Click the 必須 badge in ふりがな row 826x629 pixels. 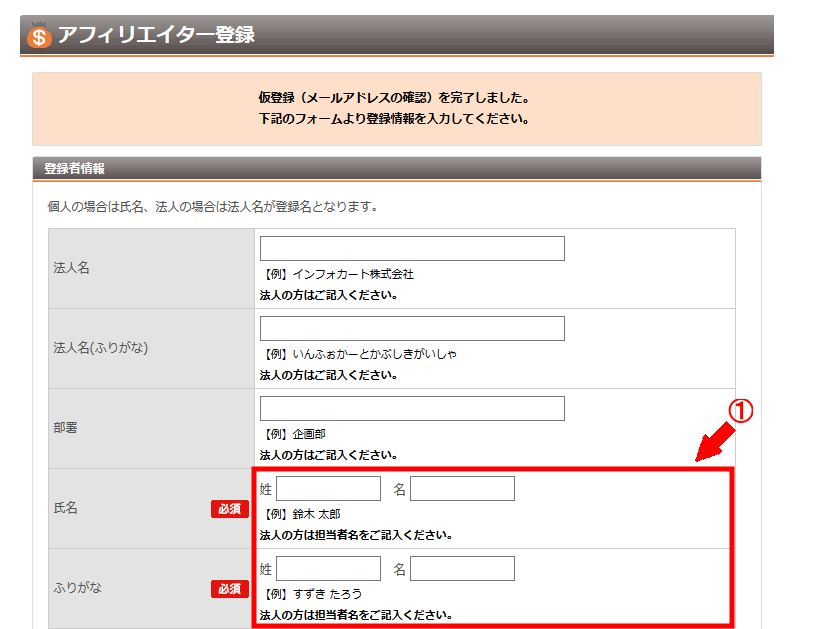click(230, 589)
